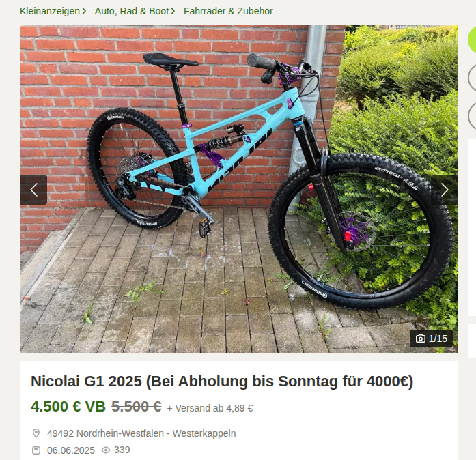Click the 4.500 € VB price
Viewport: 476px width, 460px height.
pyautogui.click(x=68, y=407)
